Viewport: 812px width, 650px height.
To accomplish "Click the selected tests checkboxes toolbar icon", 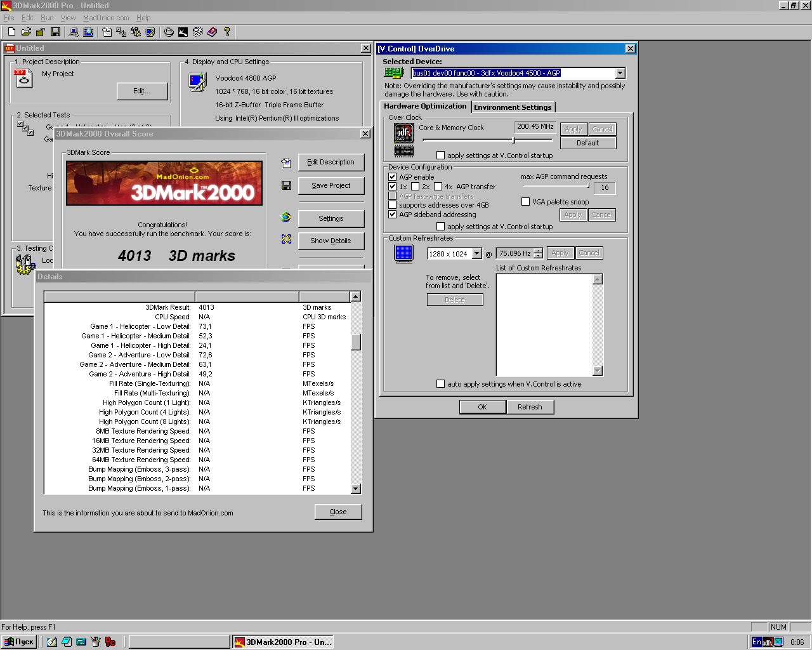I will pyautogui.click(x=121, y=32).
